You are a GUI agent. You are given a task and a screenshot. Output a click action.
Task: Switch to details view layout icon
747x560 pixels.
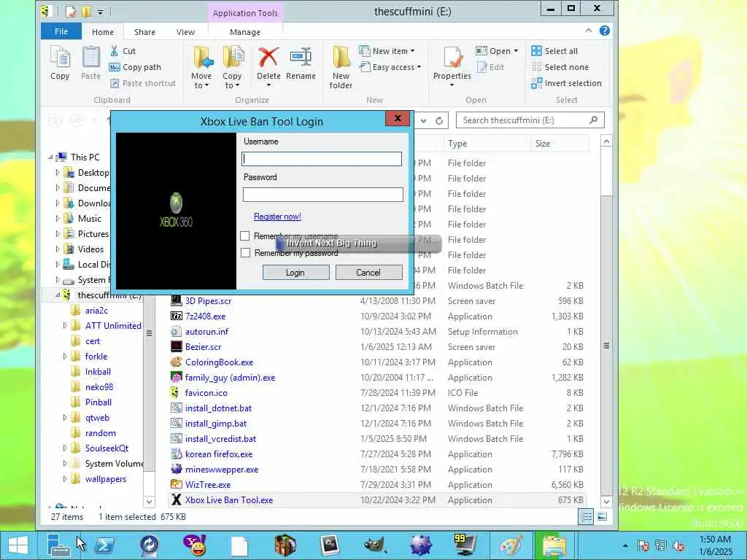[x=586, y=517]
